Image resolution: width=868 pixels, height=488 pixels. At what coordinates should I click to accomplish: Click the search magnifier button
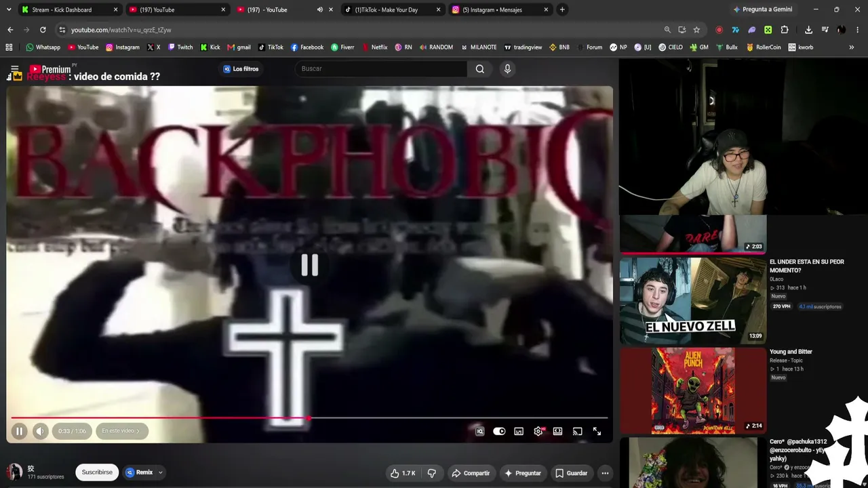[x=480, y=68]
